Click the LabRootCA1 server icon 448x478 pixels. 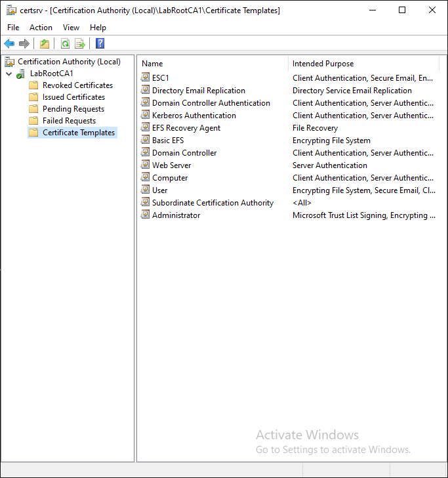click(22, 74)
